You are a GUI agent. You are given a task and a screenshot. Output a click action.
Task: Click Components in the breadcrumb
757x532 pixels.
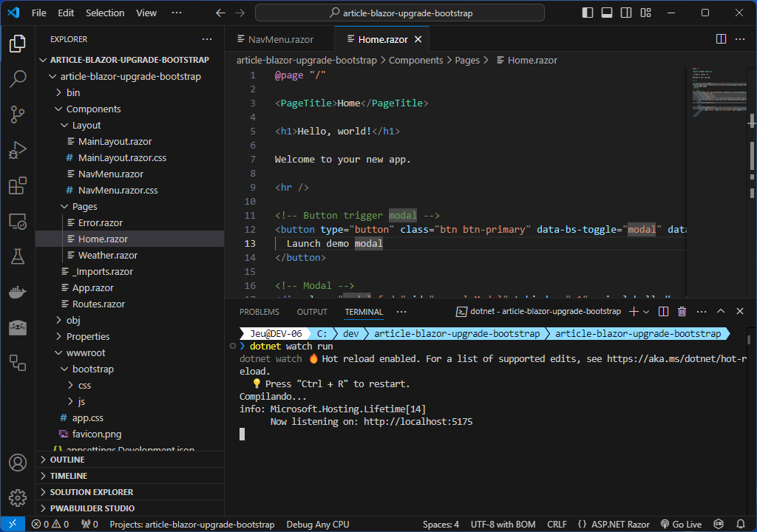tap(415, 61)
